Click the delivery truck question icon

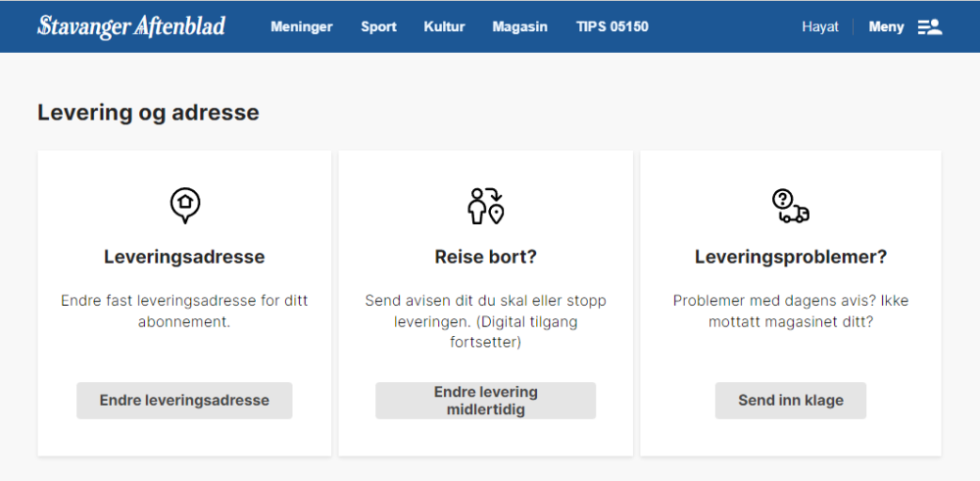790,206
